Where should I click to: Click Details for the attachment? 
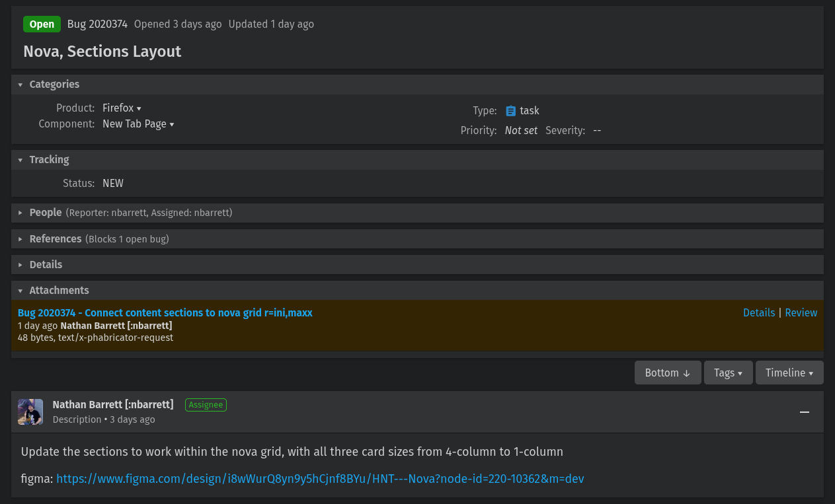[x=759, y=312]
